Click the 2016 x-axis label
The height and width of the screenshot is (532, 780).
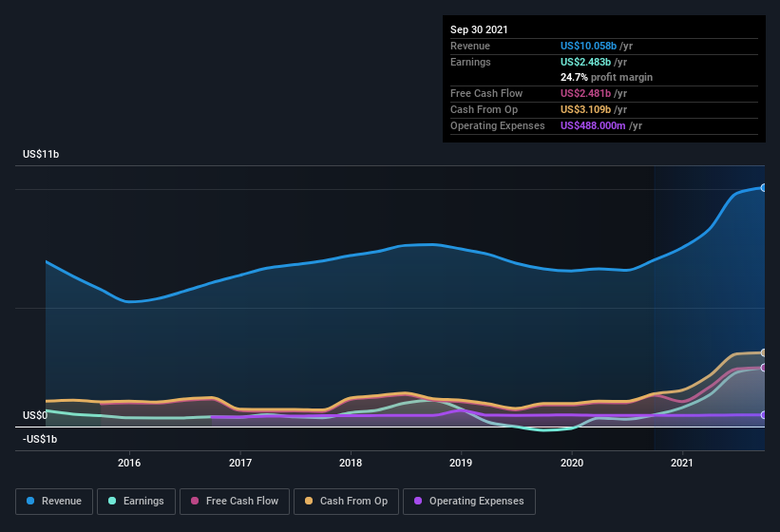click(x=129, y=463)
